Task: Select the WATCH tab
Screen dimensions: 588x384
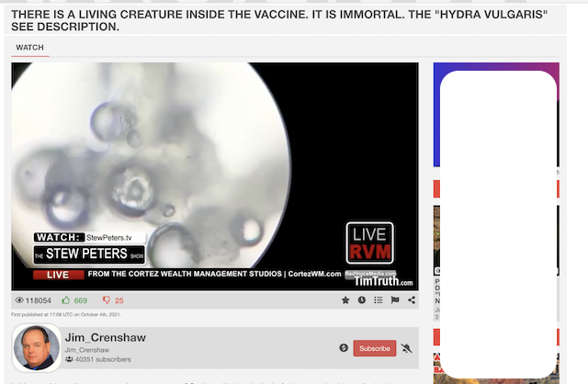Action: [30, 48]
